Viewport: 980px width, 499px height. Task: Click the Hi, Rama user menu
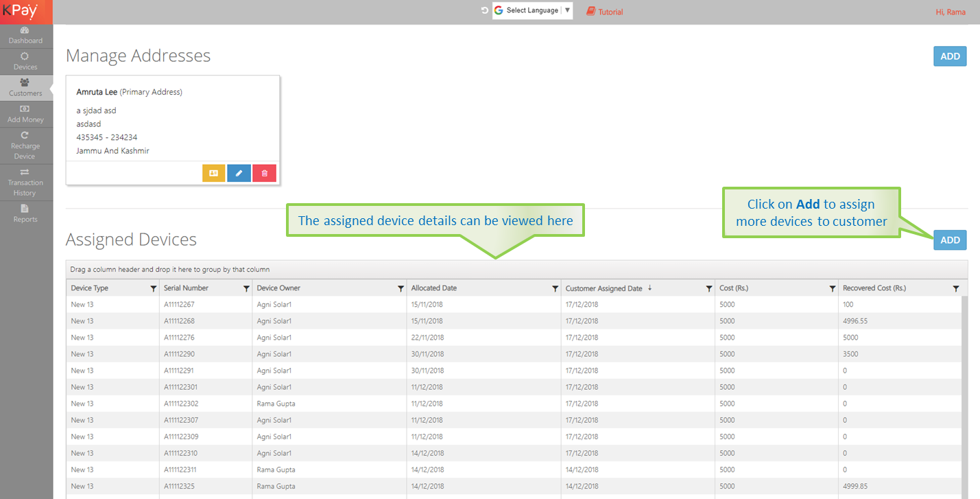(x=951, y=12)
